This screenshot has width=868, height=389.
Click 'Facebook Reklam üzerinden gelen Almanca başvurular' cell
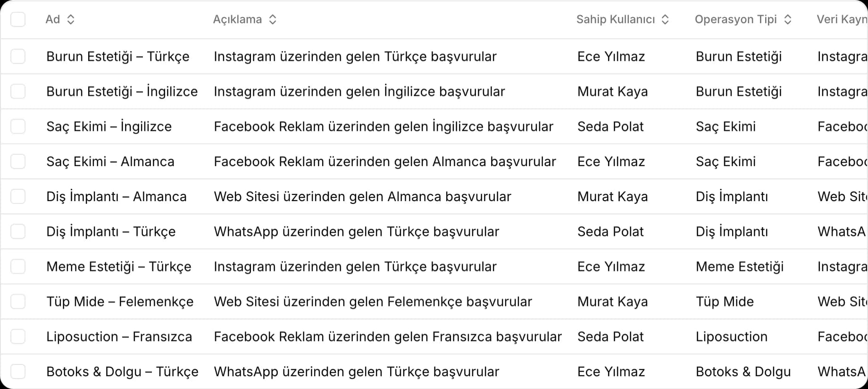click(385, 161)
